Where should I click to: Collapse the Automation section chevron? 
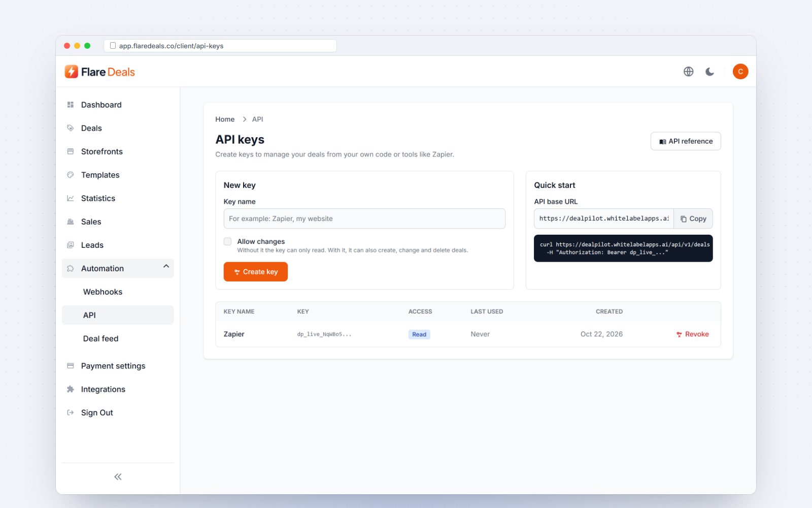point(166,266)
